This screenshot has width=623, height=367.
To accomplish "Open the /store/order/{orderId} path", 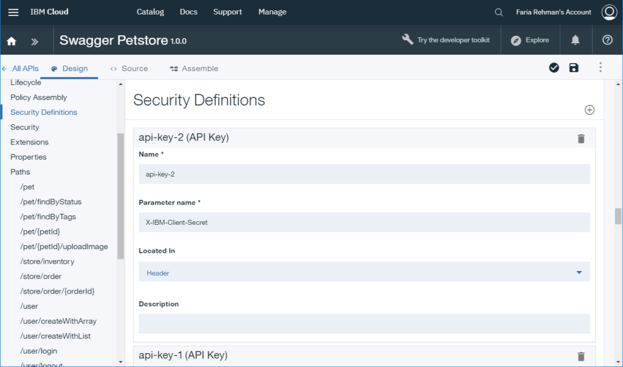I will pos(57,291).
